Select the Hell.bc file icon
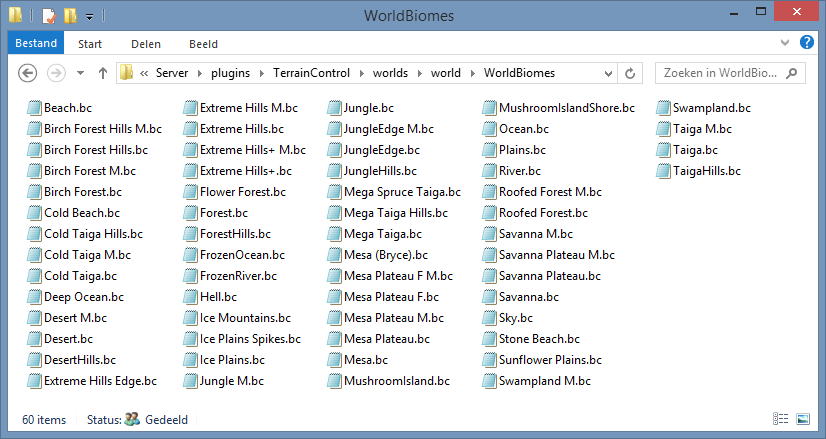The image size is (826, 439). point(190,297)
